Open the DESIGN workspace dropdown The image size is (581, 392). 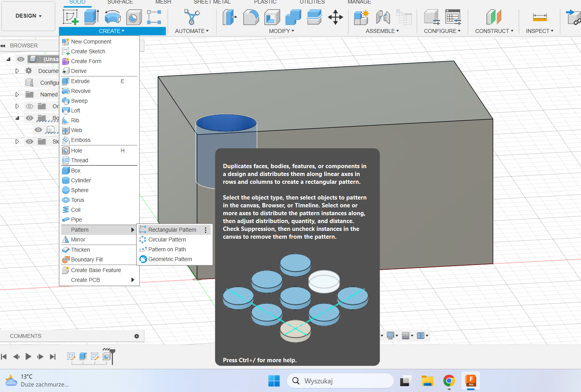pyautogui.click(x=28, y=16)
